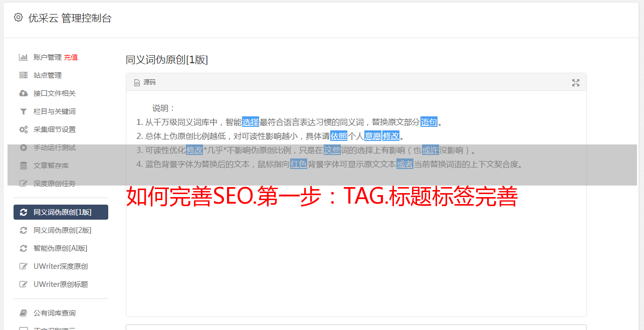Go to UWriter深度原创 page

point(61,266)
